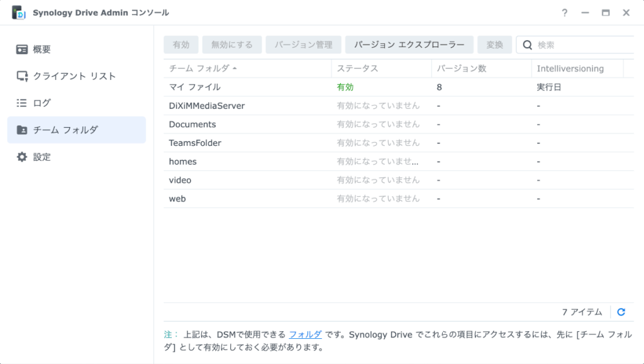
Task: Select the DiXiMMediaServer folder row
Action: (399, 106)
